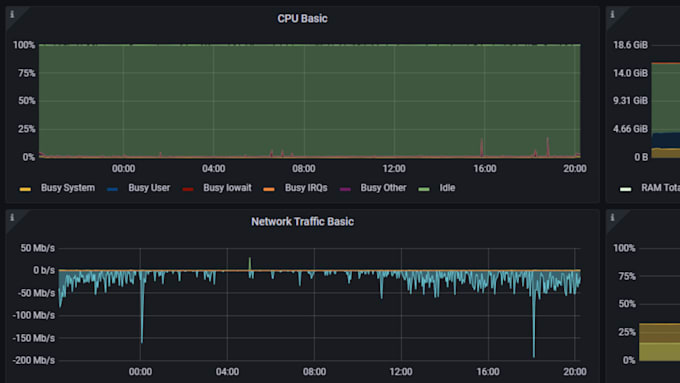
Task: Click the -200 Mb/s axis label
Action: [34, 360]
